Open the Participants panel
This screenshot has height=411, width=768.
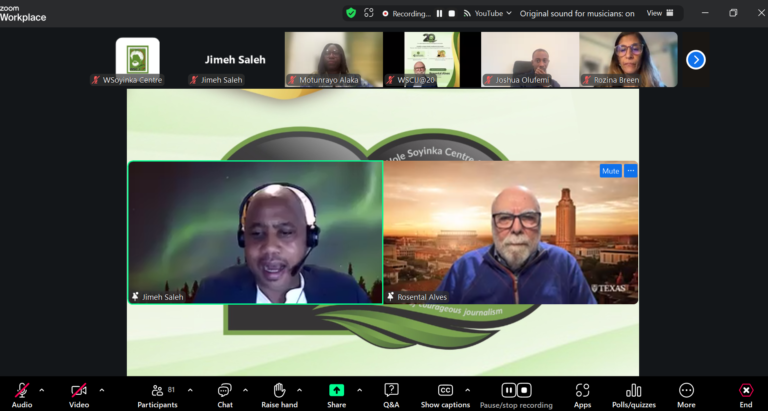coord(157,395)
